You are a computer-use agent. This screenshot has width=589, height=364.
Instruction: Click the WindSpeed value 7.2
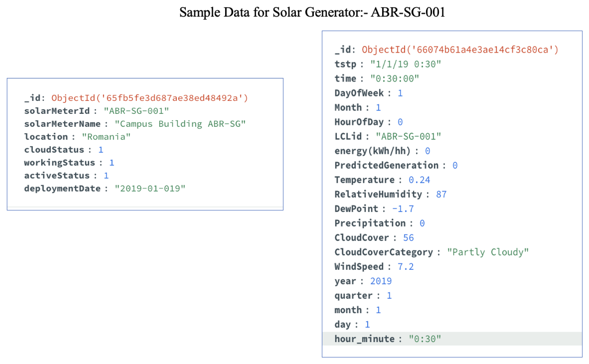pyautogui.click(x=406, y=266)
